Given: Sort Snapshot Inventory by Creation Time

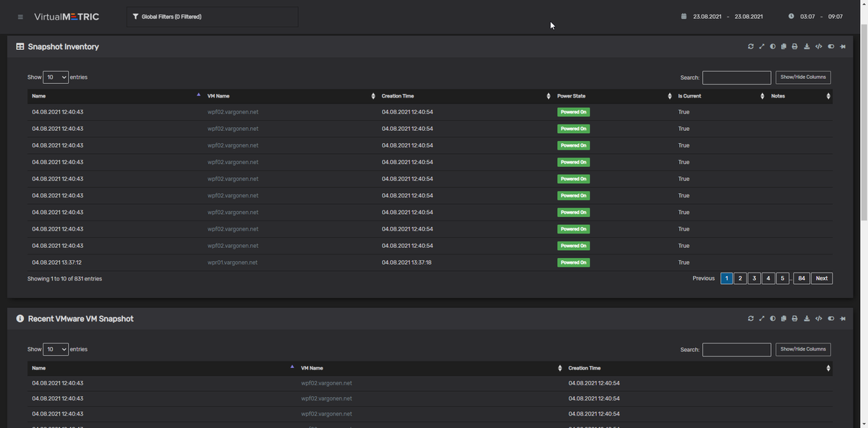Looking at the screenshot, I should pyautogui.click(x=465, y=96).
